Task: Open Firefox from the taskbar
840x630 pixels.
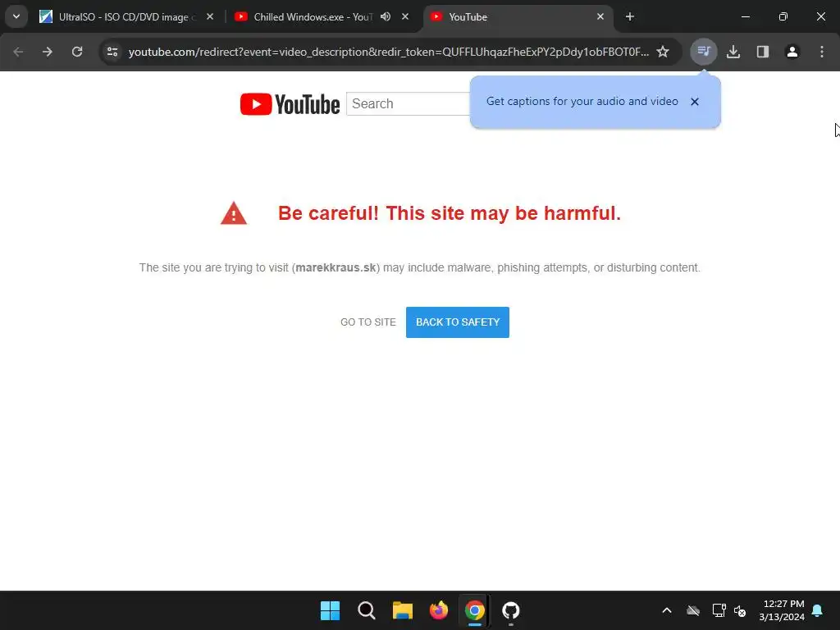Action: 439,610
